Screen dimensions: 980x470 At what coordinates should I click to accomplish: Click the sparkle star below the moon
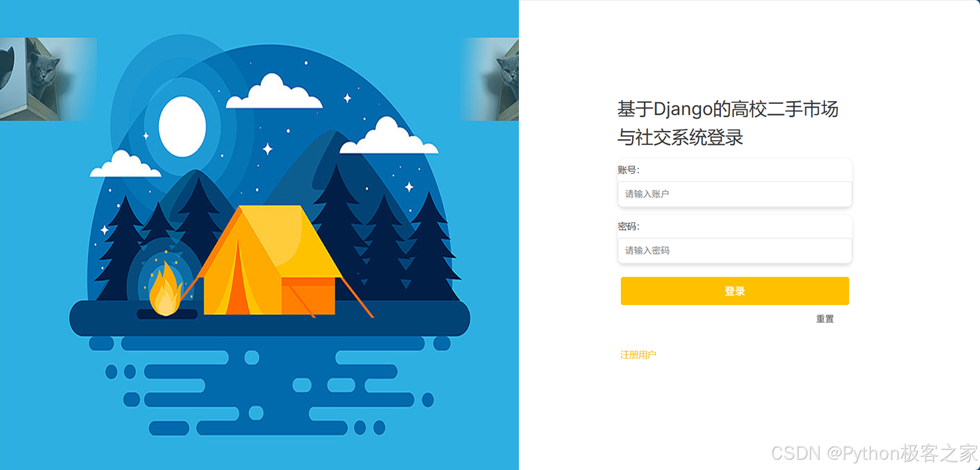pos(268,148)
